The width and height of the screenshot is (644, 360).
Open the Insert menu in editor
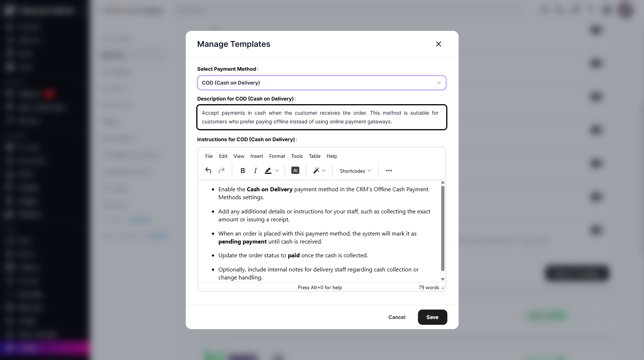tap(257, 156)
